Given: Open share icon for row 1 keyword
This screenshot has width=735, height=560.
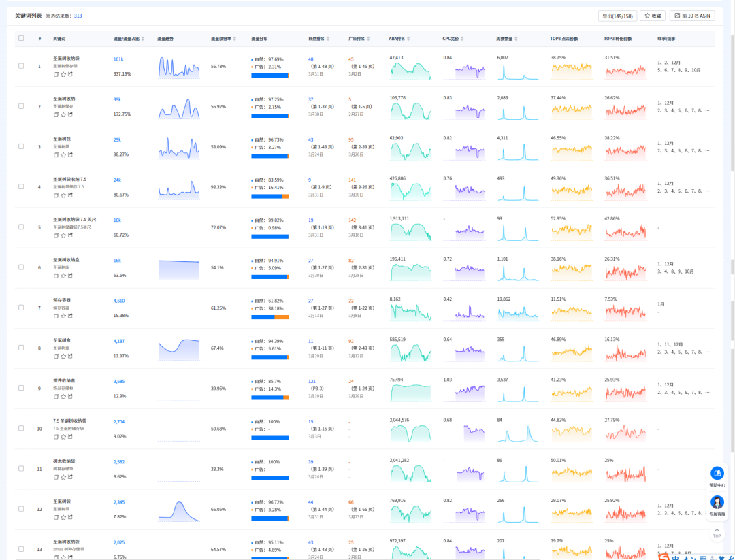Looking at the screenshot, I should tap(70, 74).
